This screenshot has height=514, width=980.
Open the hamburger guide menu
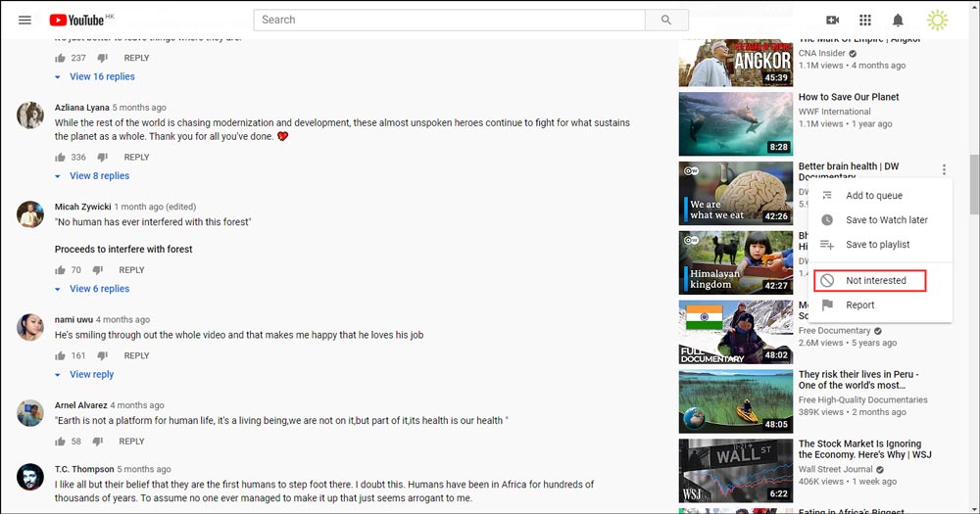point(24,20)
